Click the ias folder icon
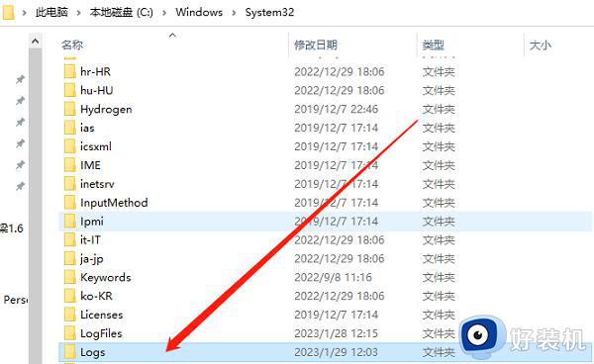 coord(69,128)
